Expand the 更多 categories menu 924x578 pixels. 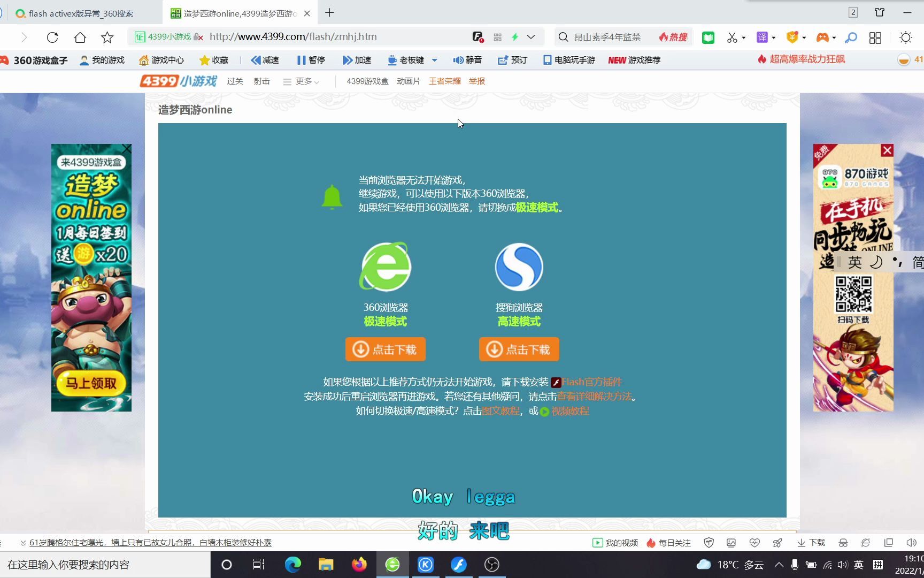301,81
